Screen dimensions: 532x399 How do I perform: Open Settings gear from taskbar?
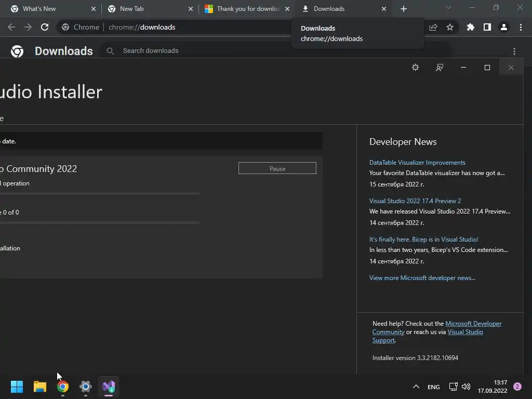86,387
